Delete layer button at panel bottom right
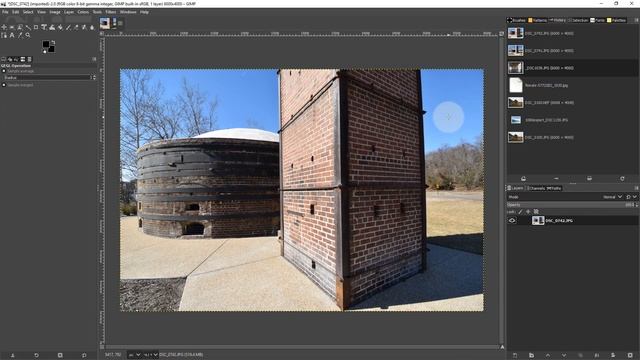This screenshot has width=640, height=360. point(630,356)
